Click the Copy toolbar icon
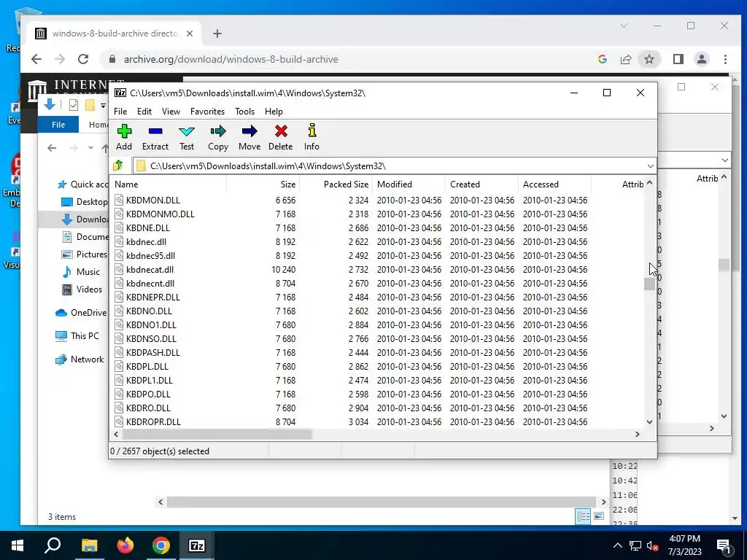The image size is (747, 560). coord(218,138)
